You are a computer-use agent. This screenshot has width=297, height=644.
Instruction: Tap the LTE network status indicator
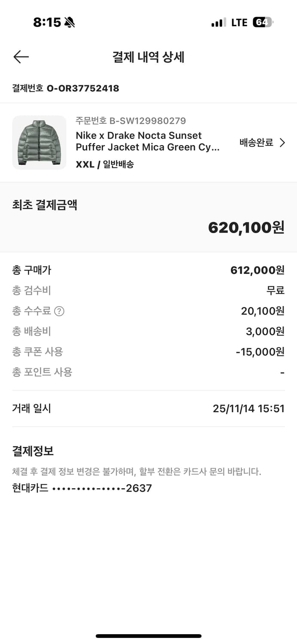pyautogui.click(x=239, y=22)
